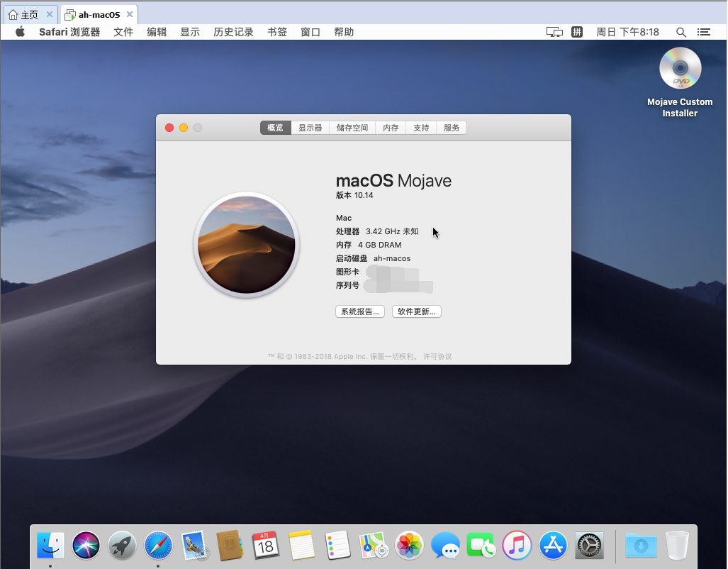
Task: Open the App Store icon
Action: (x=553, y=545)
